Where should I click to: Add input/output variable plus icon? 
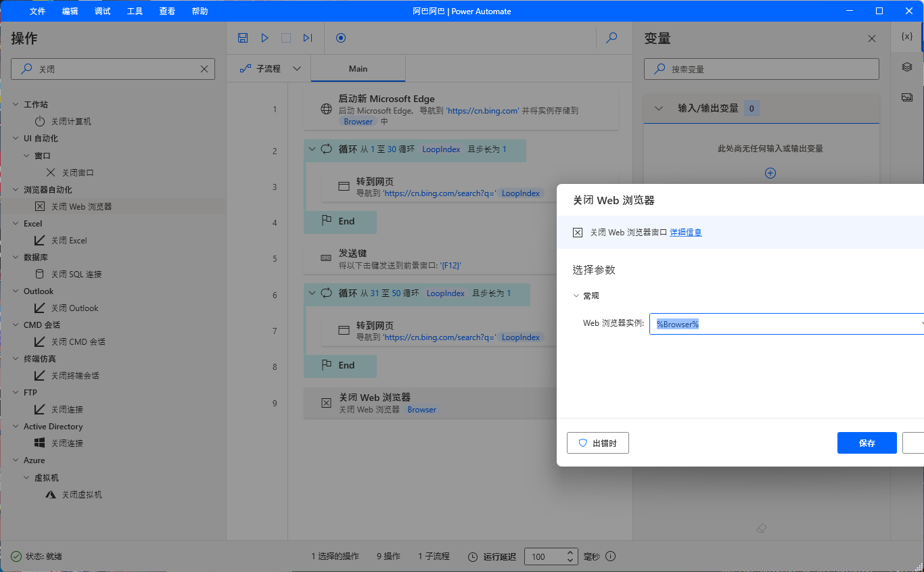tap(770, 173)
